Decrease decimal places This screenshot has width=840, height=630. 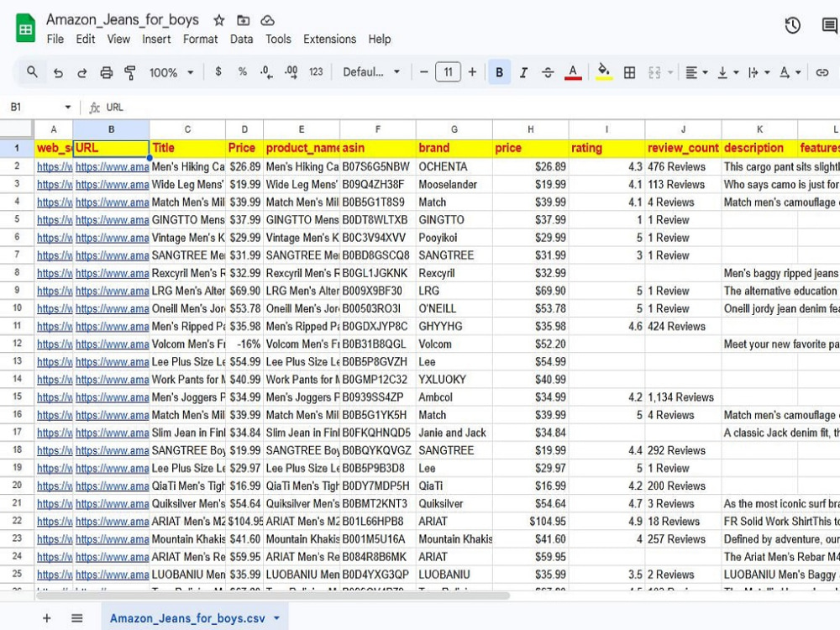click(266, 71)
